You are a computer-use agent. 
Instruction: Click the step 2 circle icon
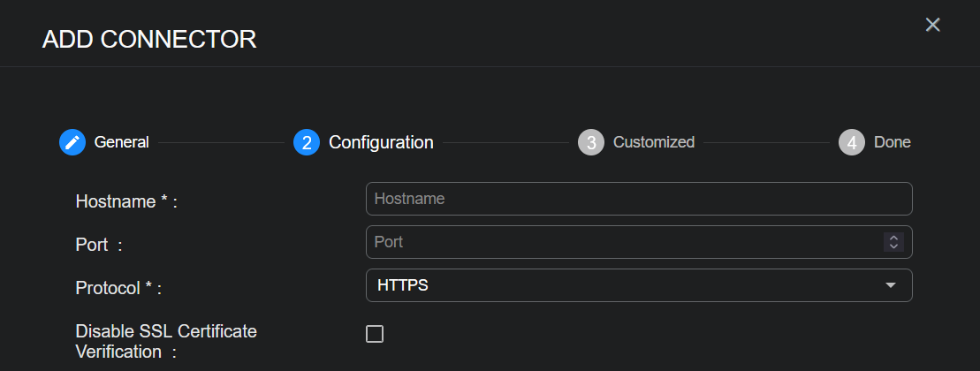pyautogui.click(x=307, y=142)
